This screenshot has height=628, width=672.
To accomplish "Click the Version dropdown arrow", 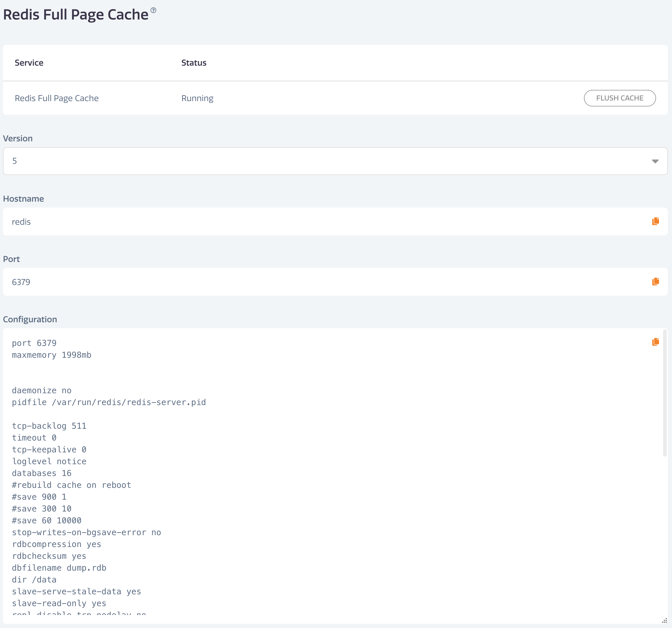I will (655, 161).
